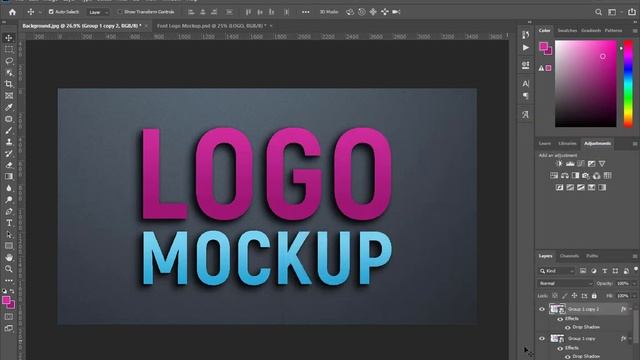Viewport: 640px width, 360px height.
Task: Toggle the Auto-Select checkbox
Action: (x=51, y=12)
